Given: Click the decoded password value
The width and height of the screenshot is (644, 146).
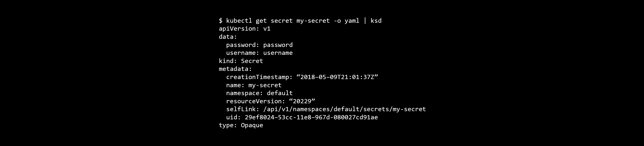Looking at the screenshot, I should coord(278,45).
